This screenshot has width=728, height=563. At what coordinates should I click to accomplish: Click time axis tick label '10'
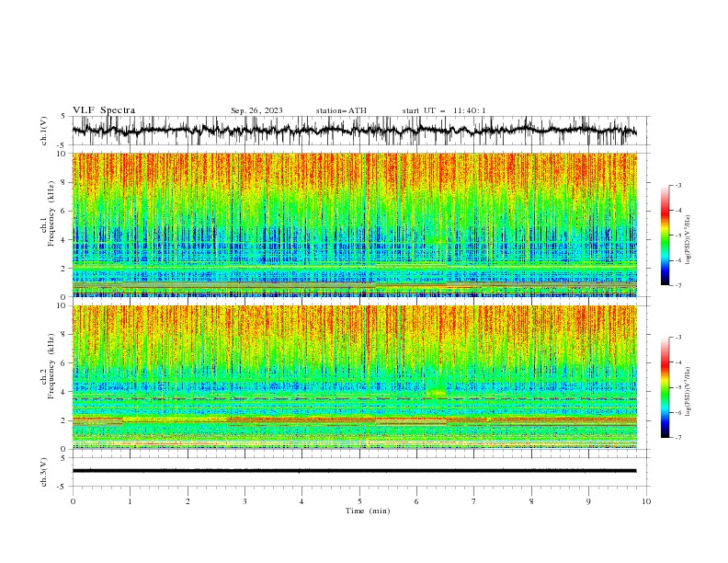[x=646, y=501]
